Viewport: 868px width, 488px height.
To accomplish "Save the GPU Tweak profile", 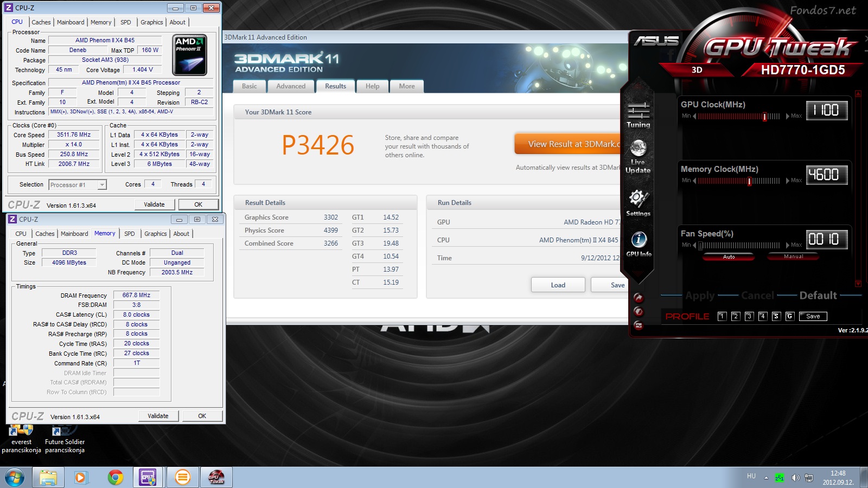I will pyautogui.click(x=813, y=316).
